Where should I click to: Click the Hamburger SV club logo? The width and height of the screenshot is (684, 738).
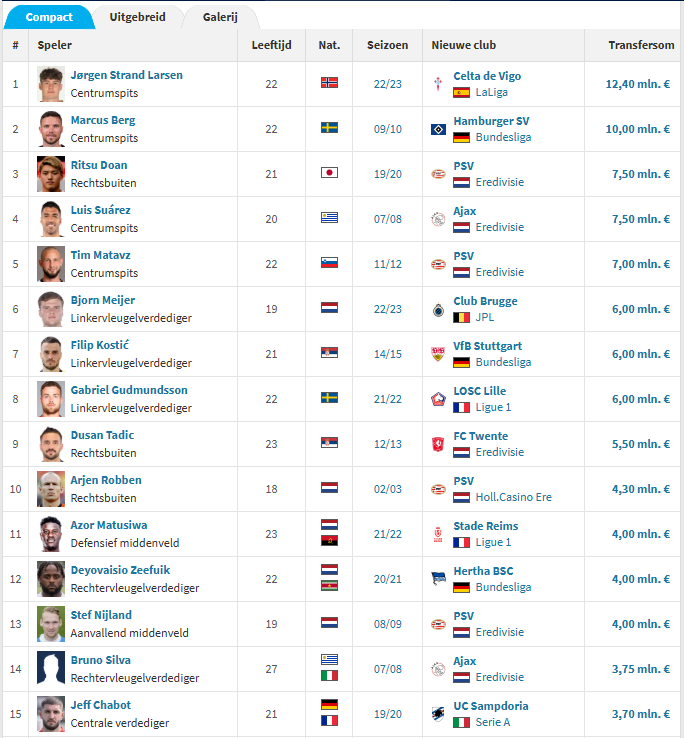[438, 129]
